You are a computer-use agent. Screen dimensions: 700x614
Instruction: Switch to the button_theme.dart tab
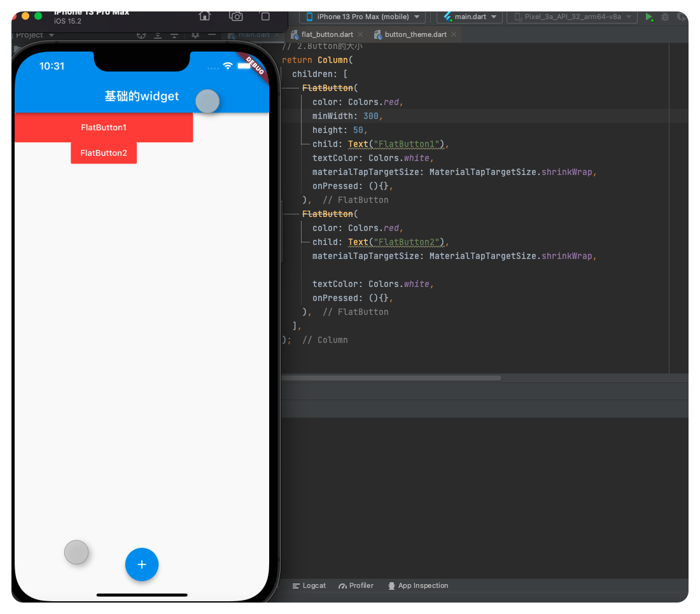point(415,34)
